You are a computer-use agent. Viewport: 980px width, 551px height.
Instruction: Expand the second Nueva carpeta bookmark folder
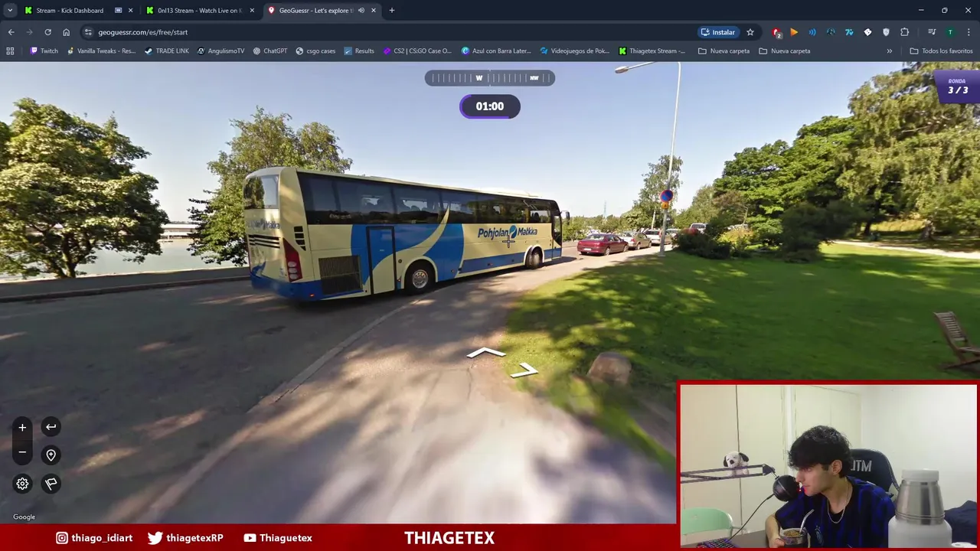click(784, 51)
